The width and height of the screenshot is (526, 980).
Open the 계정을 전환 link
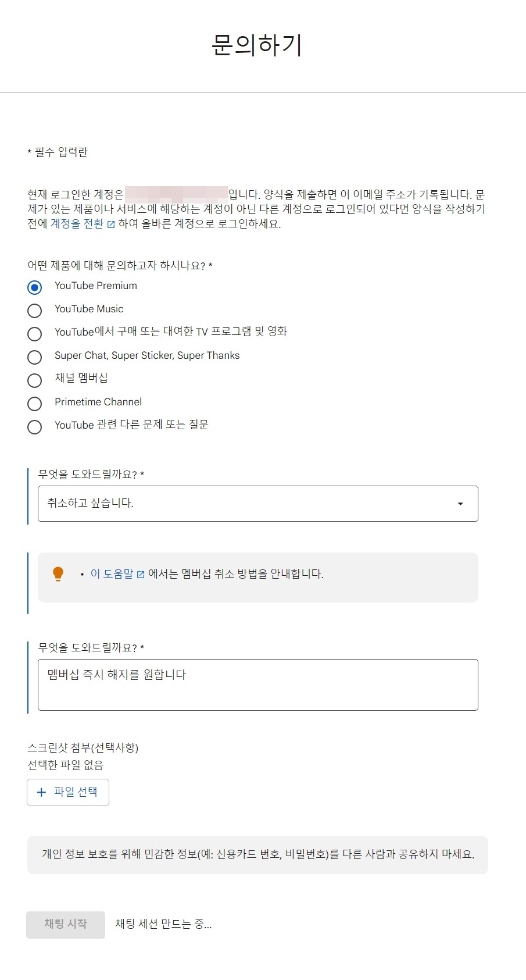pyautogui.click(x=77, y=224)
